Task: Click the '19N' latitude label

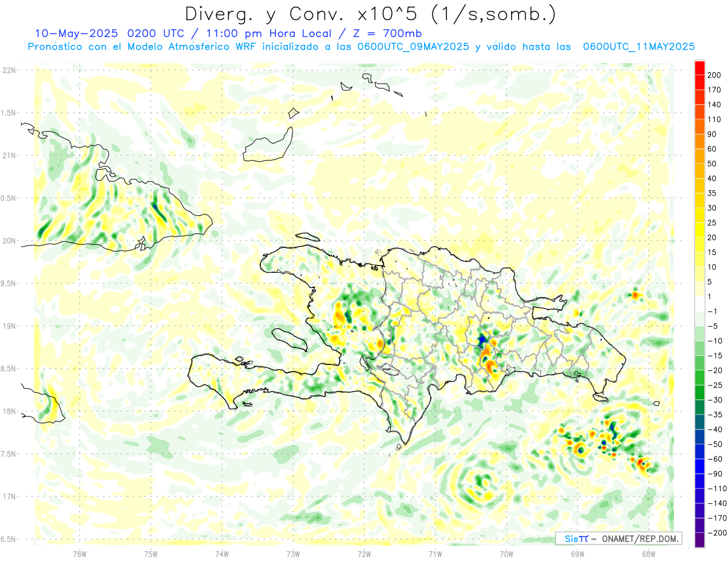Action: (x=8, y=326)
